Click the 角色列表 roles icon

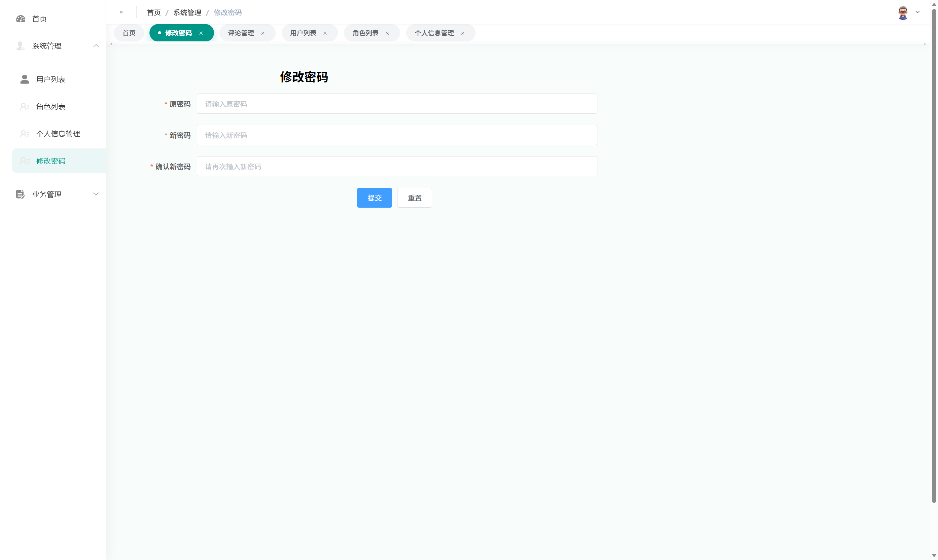pyautogui.click(x=25, y=106)
